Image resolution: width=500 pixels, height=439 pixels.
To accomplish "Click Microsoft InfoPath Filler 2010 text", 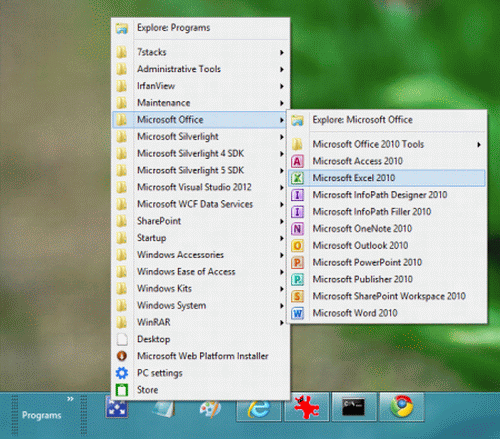I will (x=372, y=212).
